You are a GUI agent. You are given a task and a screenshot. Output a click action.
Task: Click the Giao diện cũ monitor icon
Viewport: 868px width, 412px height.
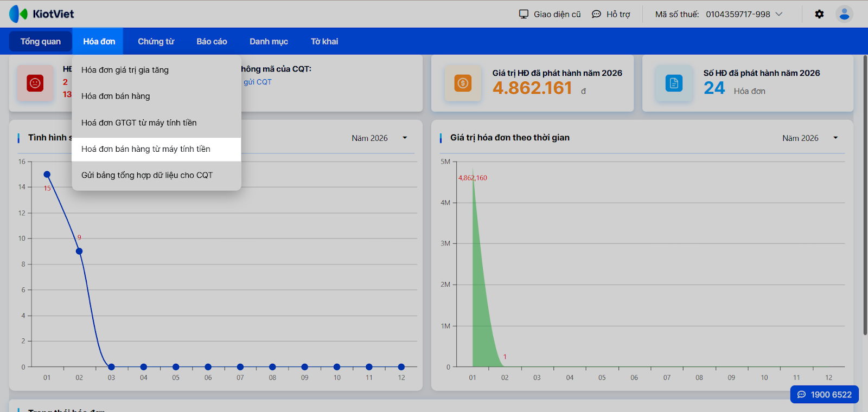click(x=524, y=14)
